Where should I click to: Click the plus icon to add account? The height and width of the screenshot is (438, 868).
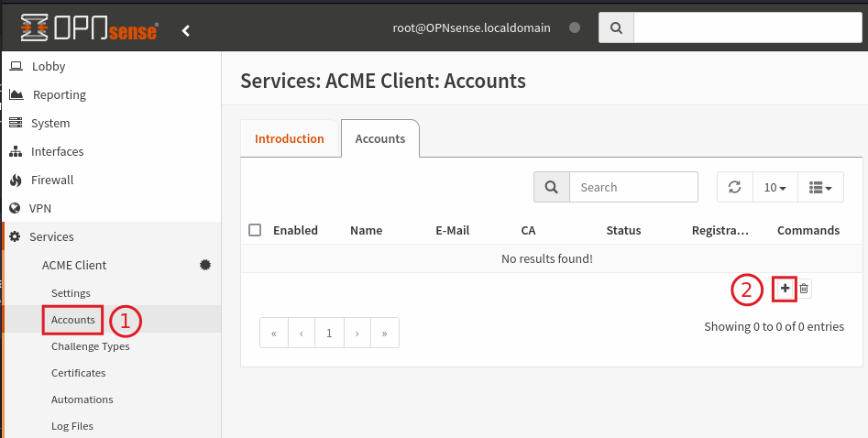(x=785, y=289)
